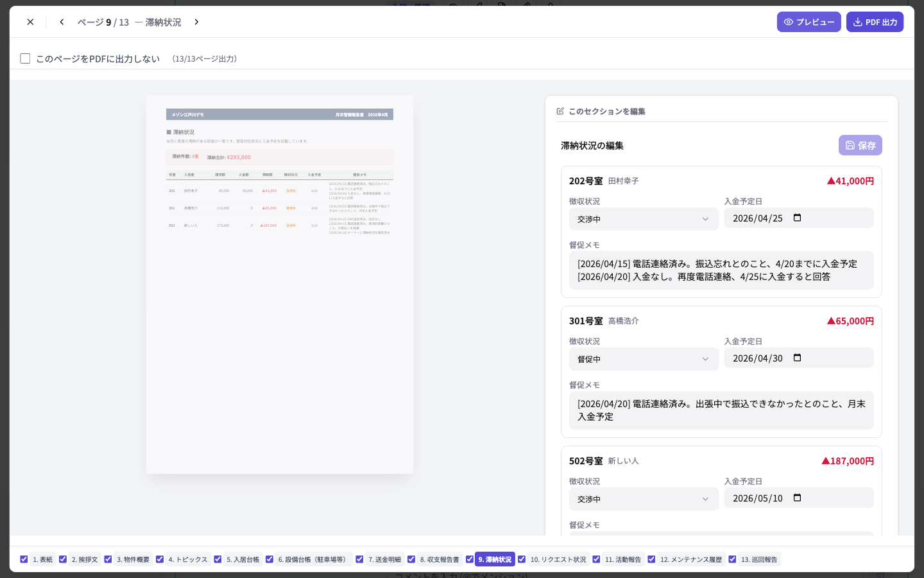Image resolution: width=924 pixels, height=578 pixels.
Task: Toggle checkbox for 8. 収支報告書
Action: click(411, 559)
